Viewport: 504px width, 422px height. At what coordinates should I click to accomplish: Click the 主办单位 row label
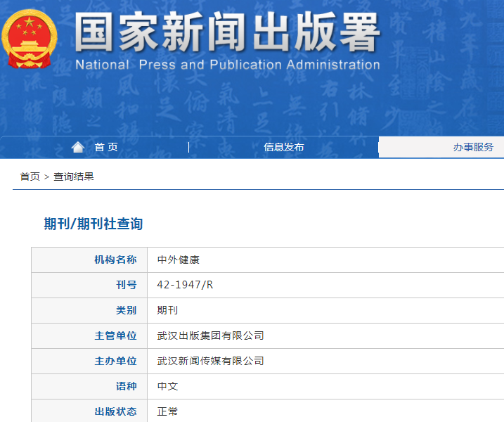point(115,361)
